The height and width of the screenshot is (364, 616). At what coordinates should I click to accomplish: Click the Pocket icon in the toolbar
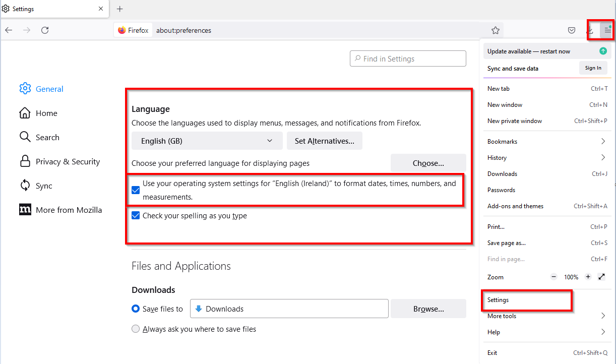pos(572,30)
